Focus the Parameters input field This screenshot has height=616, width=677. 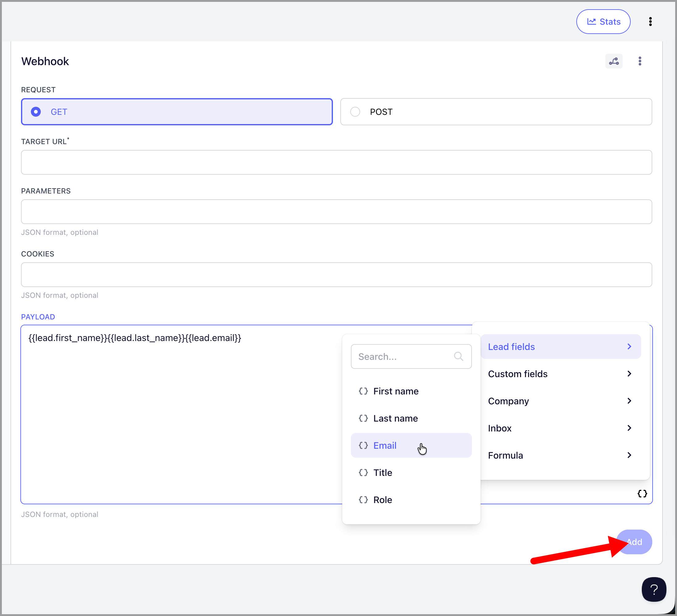click(336, 212)
